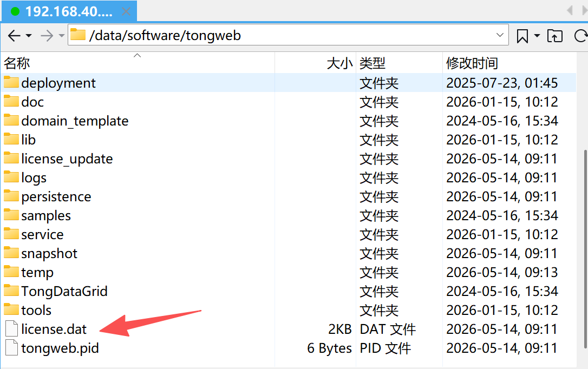This screenshot has width=588, height=369.
Task: Click the samples folder name
Action: click(x=46, y=216)
